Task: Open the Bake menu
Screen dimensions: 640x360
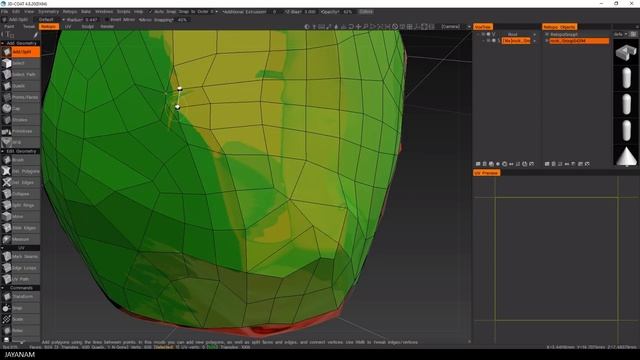Action: [x=86, y=12]
